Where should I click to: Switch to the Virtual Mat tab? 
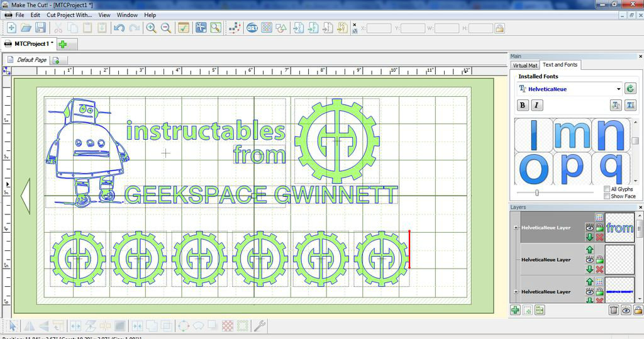coord(525,65)
